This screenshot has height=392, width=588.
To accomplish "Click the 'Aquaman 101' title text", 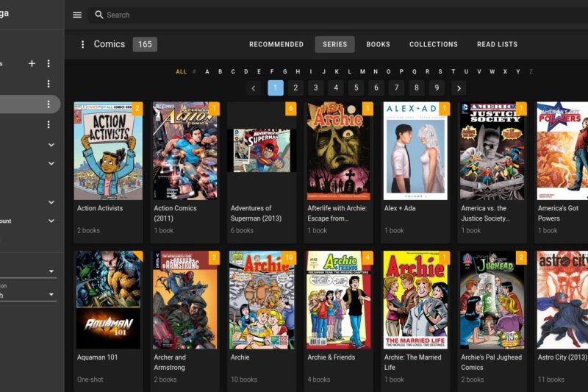I will [x=97, y=357].
